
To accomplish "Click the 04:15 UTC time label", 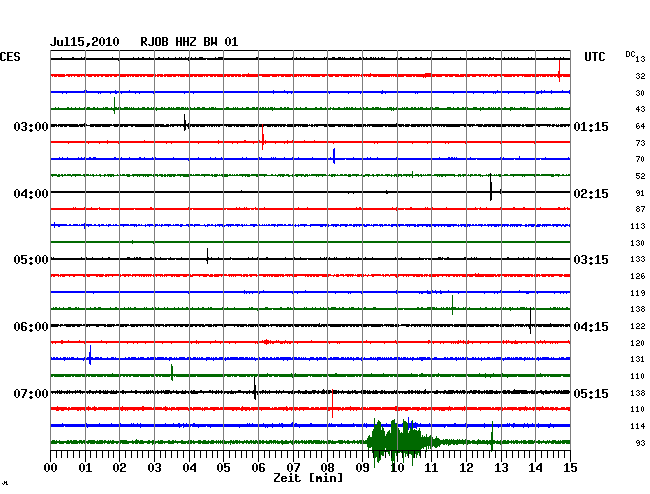I will pos(591,327).
